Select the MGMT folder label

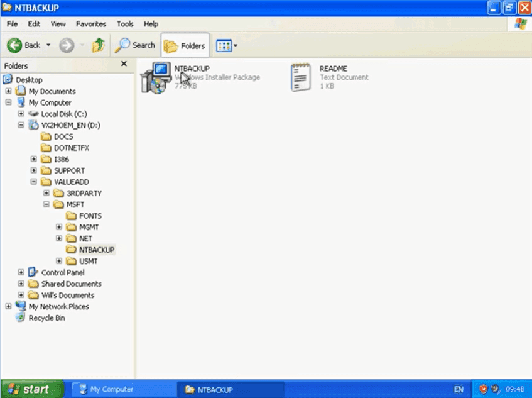[89, 227]
